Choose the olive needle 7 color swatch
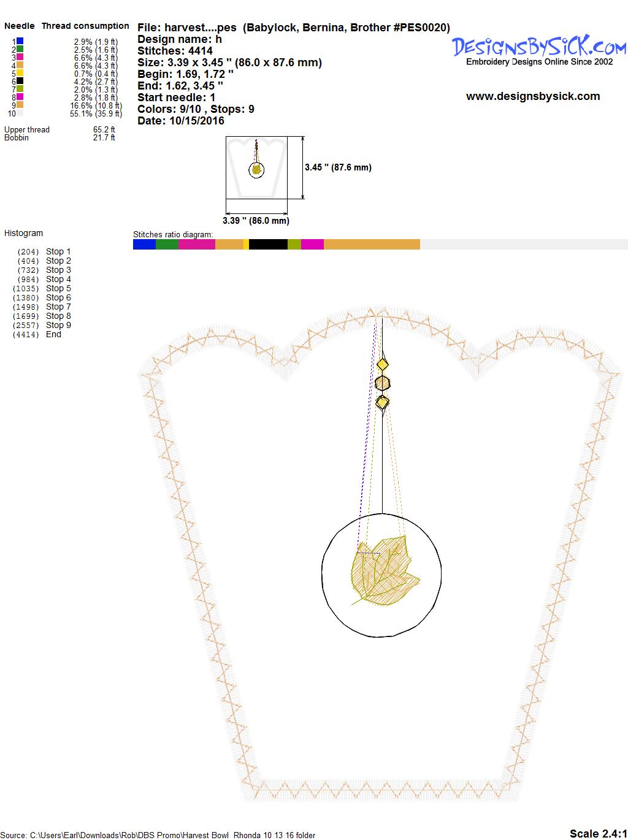The height and width of the screenshot is (840, 628). tap(20, 89)
